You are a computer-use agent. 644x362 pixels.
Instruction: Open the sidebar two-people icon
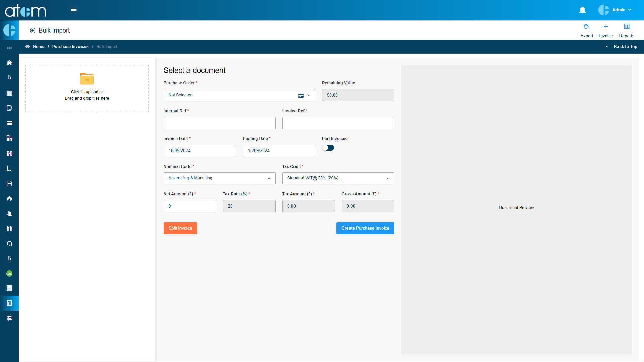9,229
